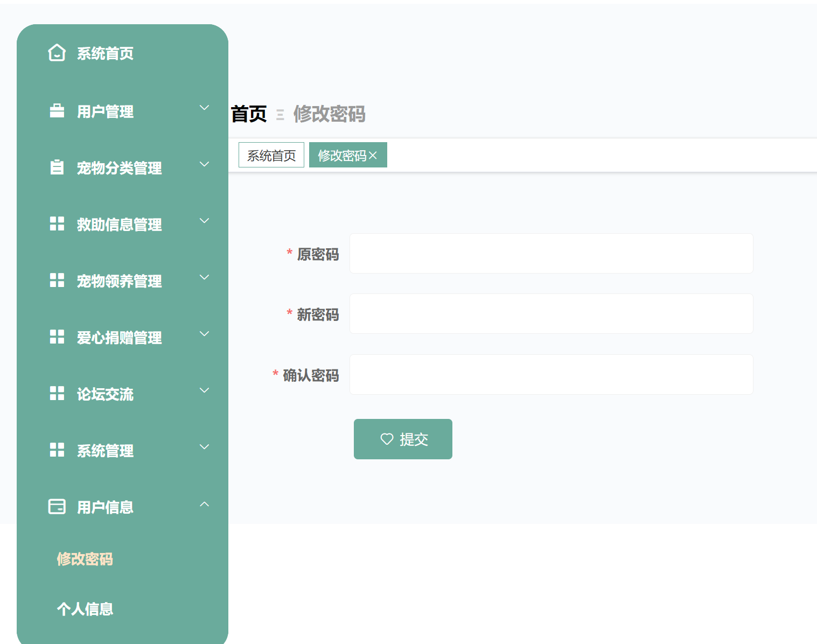Screen dimensions: 817x644
Task: Click the grid icon next to 爱心捐赠管理
Action: [x=57, y=337]
